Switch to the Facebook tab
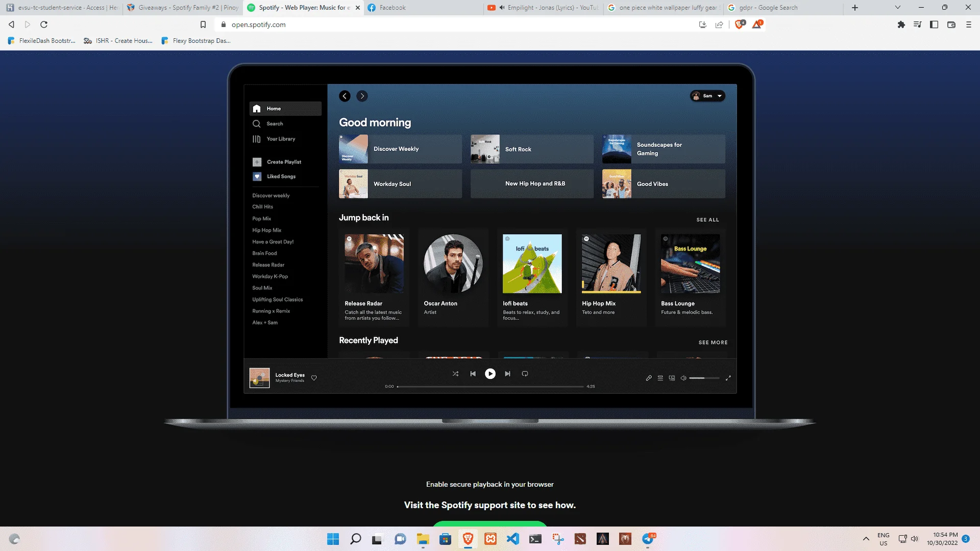The height and width of the screenshot is (551, 980). 424,8
